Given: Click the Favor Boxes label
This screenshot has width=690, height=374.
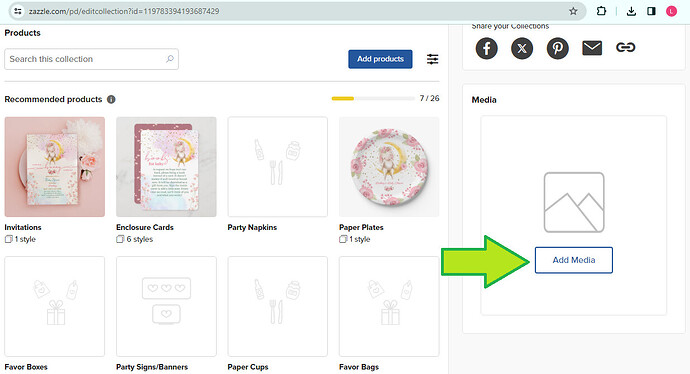Looking at the screenshot, I should tap(26, 367).
